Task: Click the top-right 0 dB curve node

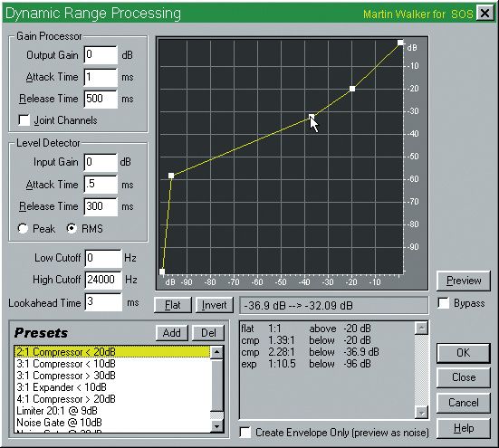Action: 400,43
